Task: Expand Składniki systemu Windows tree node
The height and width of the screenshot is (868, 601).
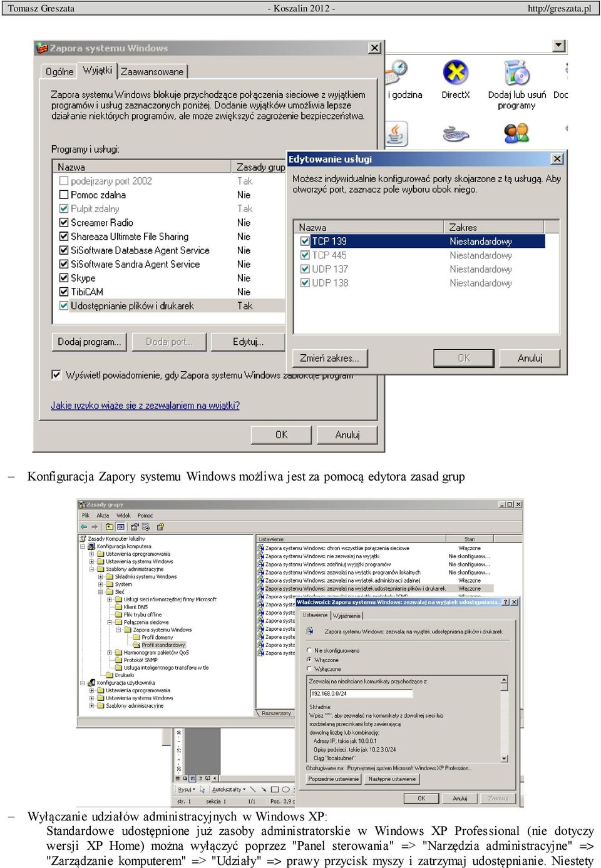Action: (100, 576)
